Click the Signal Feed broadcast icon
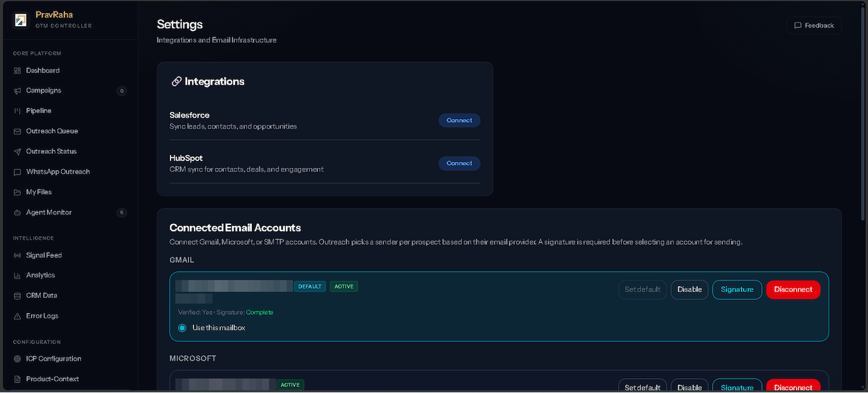This screenshot has width=868, height=393. (17, 255)
